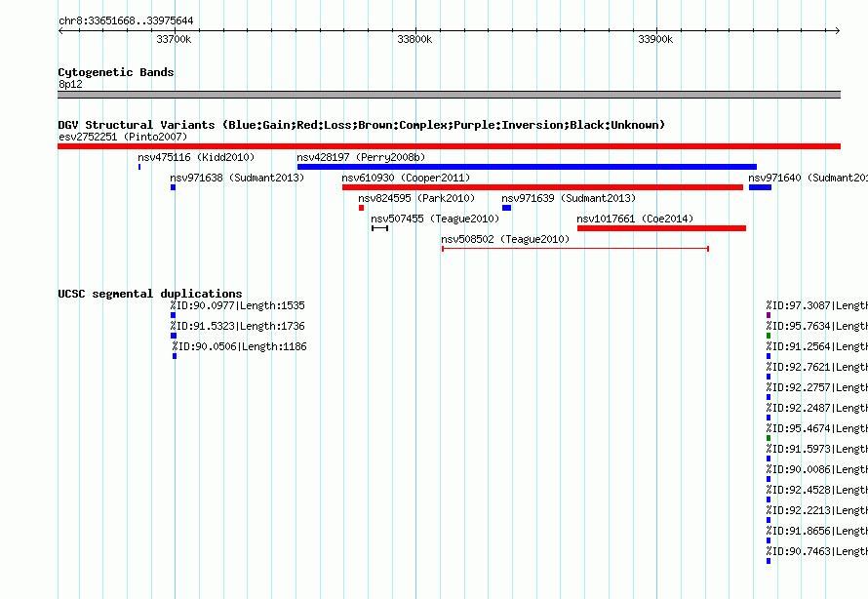Click the nsv428197 (Perry2008b) label
This screenshot has width=868, height=599.
coord(361,157)
